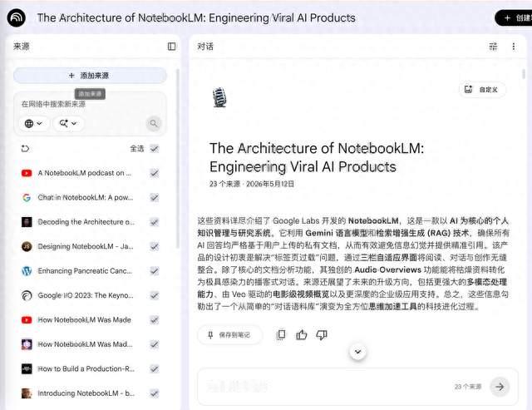Click 'Decoding the Architecture o...' source title
The height and width of the screenshot is (410, 532).
coord(86,222)
